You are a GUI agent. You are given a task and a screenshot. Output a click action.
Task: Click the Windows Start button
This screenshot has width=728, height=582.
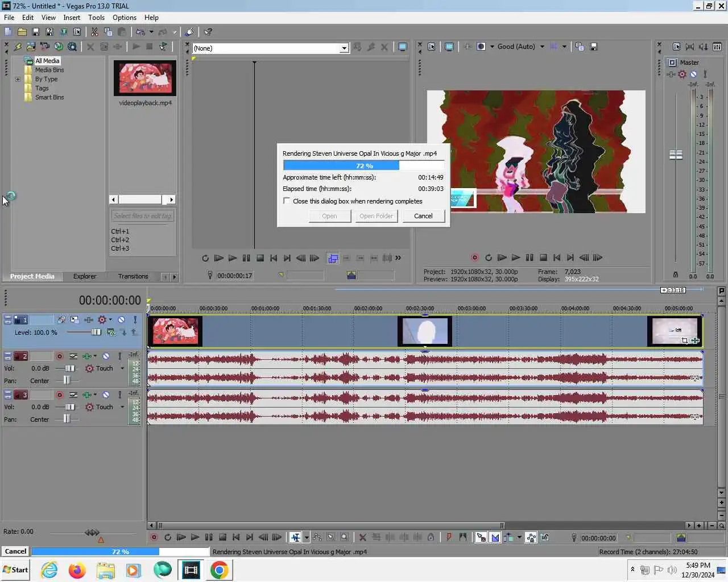click(15, 570)
